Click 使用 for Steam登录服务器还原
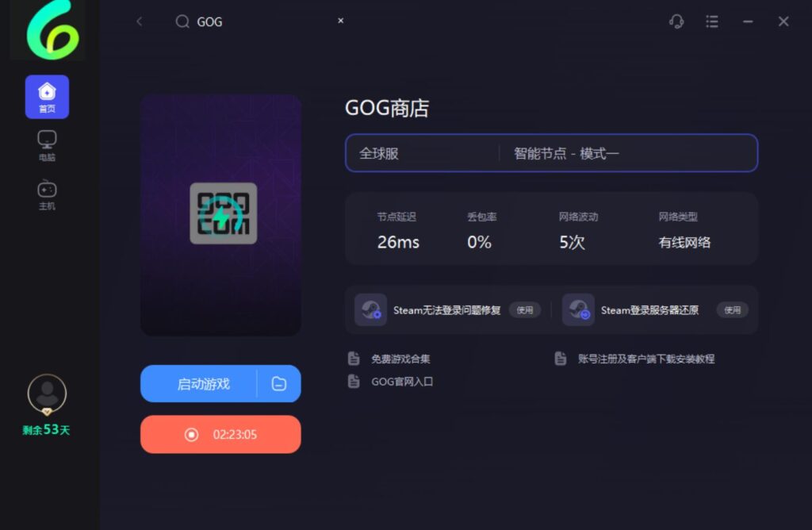Image resolution: width=812 pixels, height=530 pixels. [732, 310]
